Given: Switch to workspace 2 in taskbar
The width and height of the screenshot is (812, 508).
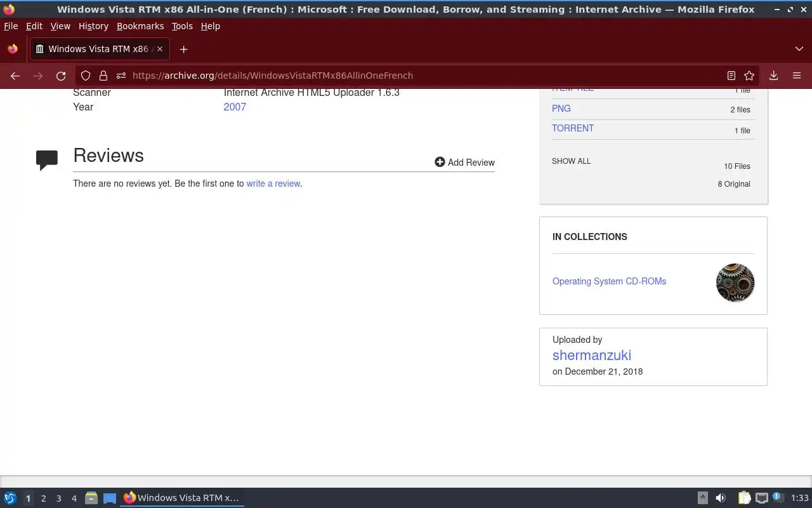Looking at the screenshot, I should tap(43, 498).
